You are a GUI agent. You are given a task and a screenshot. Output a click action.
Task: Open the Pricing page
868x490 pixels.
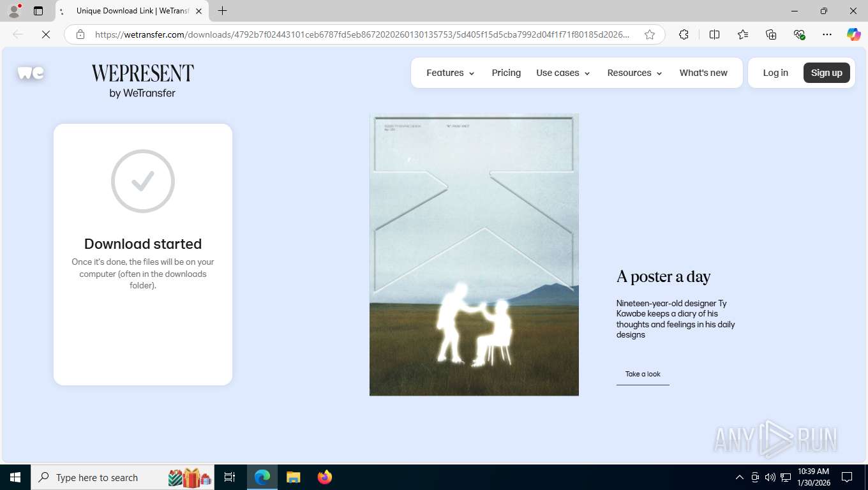tap(506, 73)
